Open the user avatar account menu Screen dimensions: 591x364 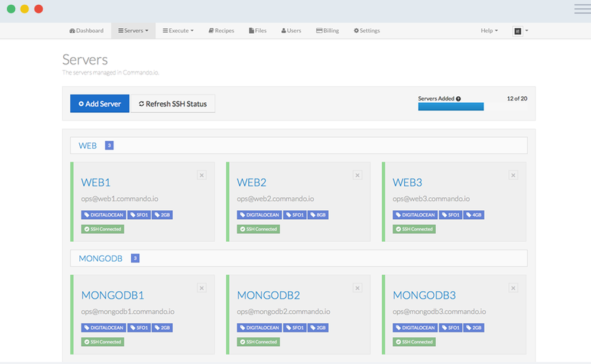point(520,31)
